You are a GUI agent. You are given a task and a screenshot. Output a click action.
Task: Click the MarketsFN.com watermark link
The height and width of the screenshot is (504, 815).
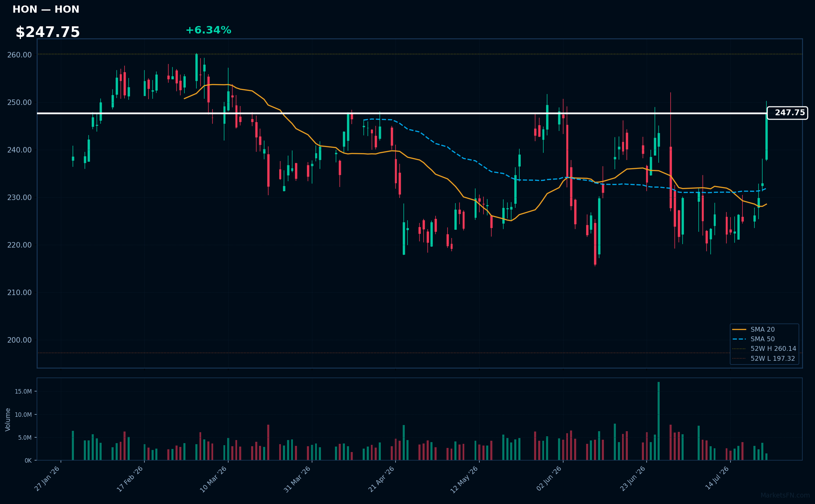pyautogui.click(x=785, y=495)
